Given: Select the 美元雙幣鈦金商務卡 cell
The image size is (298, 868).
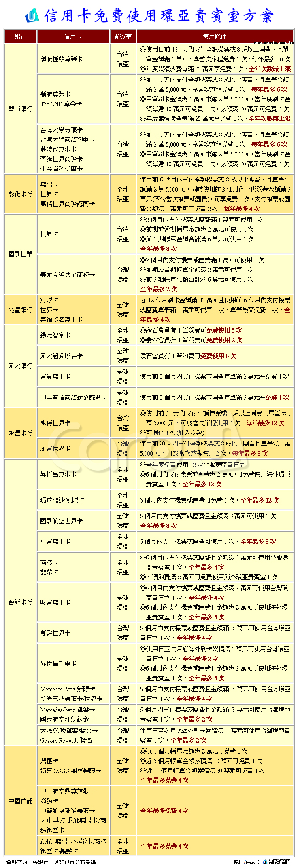Looking at the screenshot, I should point(73,275).
